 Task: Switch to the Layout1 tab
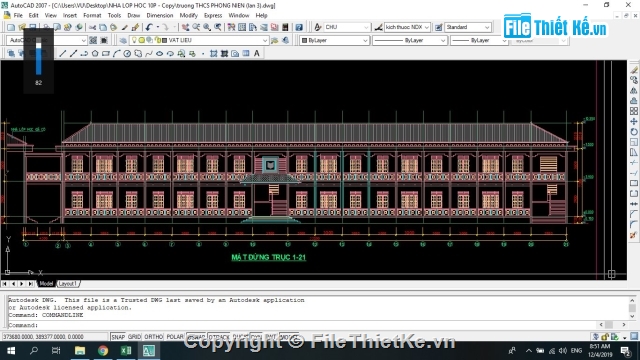(68, 284)
